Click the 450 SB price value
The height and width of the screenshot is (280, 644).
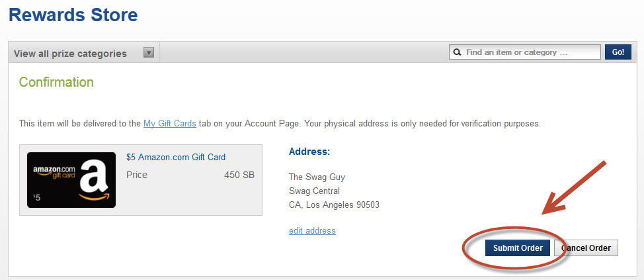(239, 175)
